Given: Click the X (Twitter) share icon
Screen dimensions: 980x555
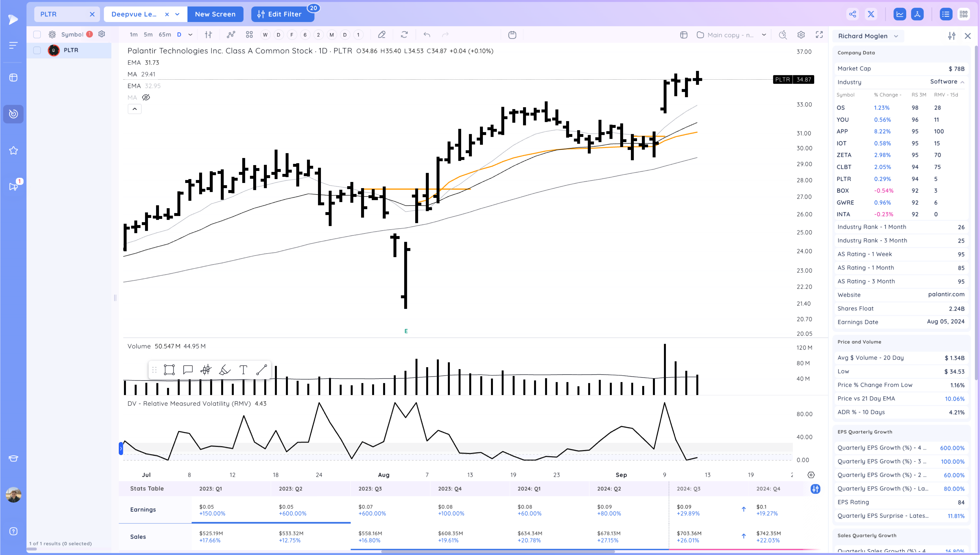Looking at the screenshot, I should point(871,14).
